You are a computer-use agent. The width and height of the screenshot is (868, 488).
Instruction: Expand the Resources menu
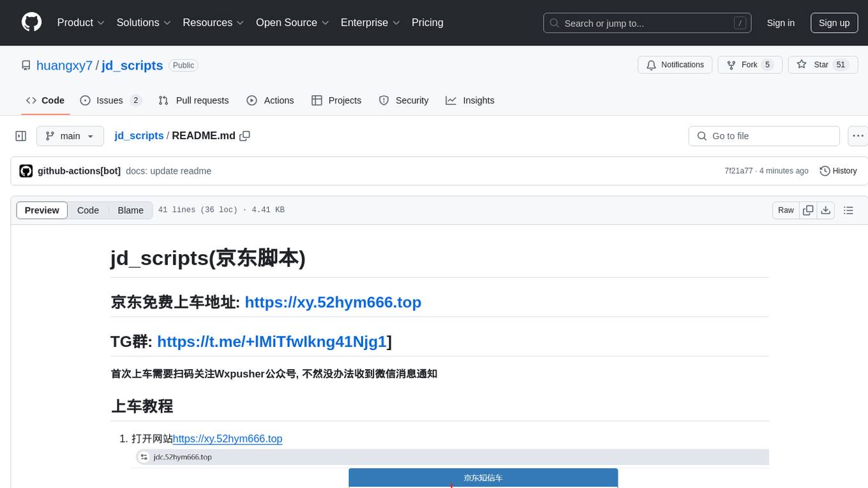(213, 22)
